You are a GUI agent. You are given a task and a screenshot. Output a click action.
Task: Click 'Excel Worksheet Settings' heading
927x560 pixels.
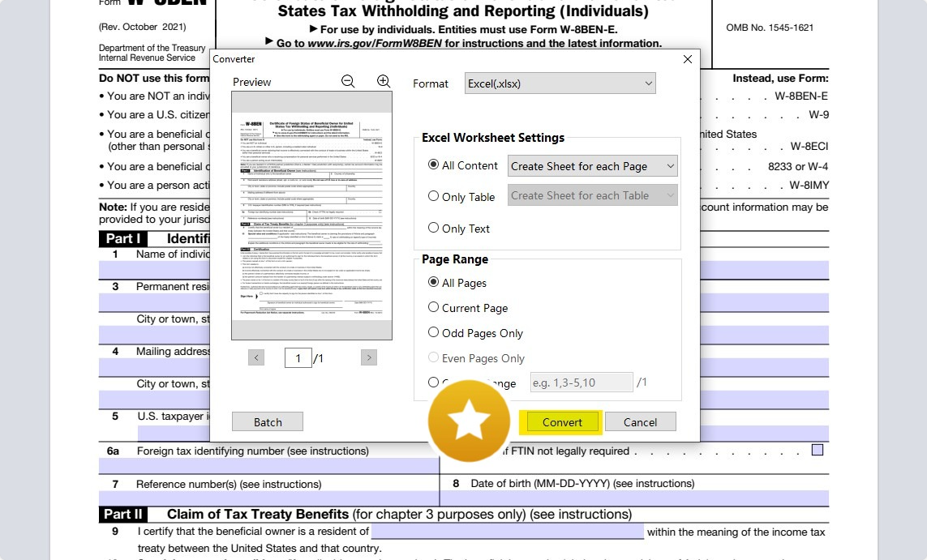(x=493, y=138)
